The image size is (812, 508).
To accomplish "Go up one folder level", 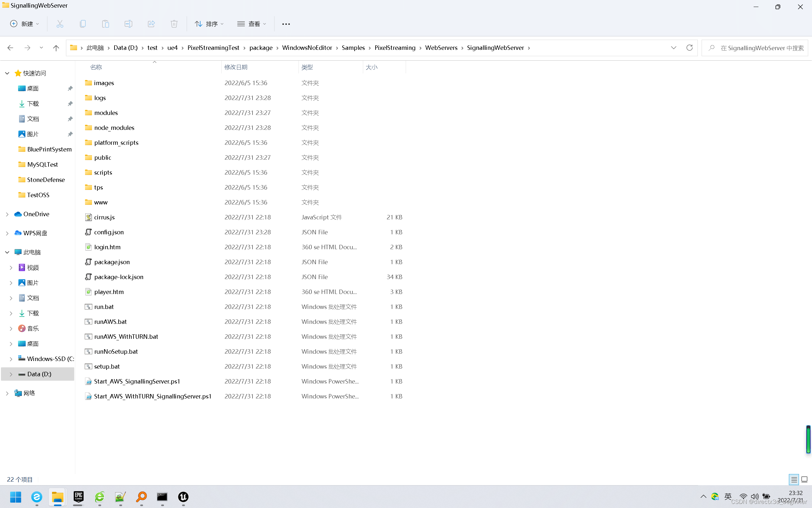I will tap(56, 48).
